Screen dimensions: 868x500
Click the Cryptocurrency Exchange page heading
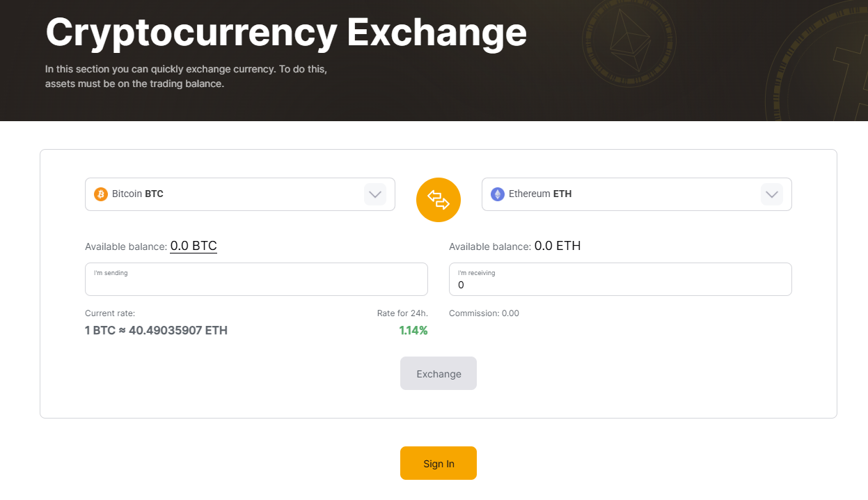tap(286, 31)
